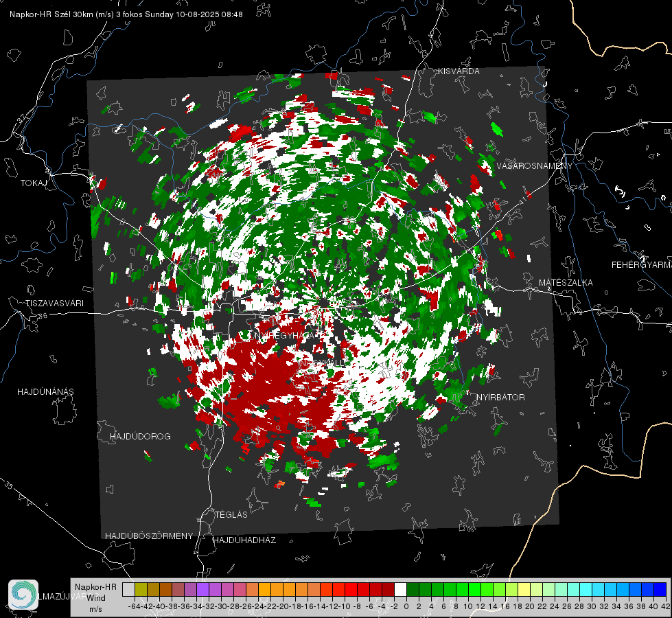Click the NYÍRBÁTOR city label
Screen dimensions: 672x618
(x=500, y=398)
